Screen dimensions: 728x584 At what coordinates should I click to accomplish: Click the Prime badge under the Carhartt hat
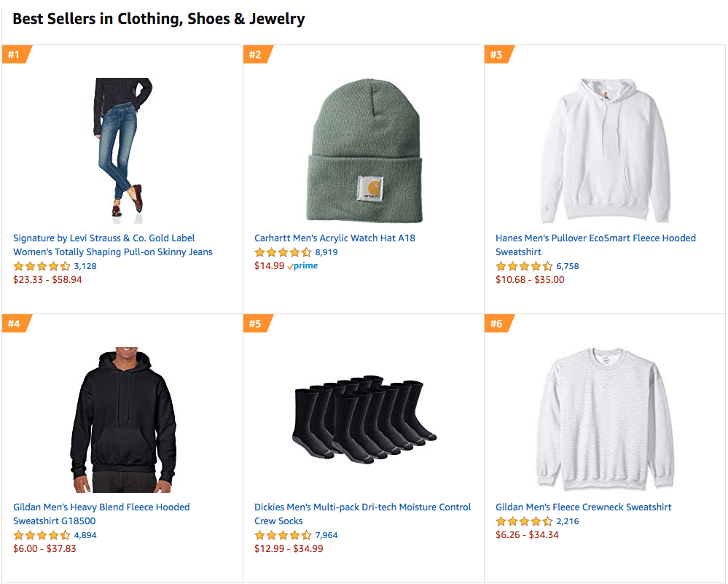click(x=302, y=265)
